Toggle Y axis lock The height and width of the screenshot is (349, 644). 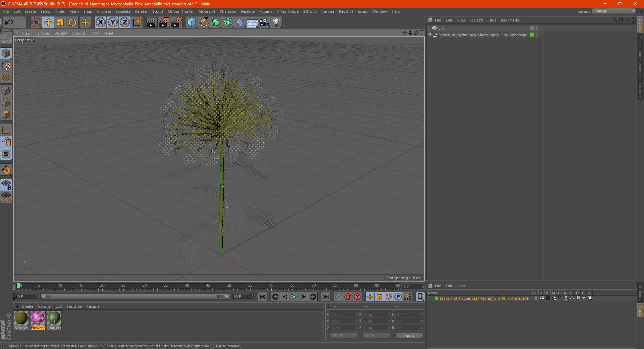tap(113, 22)
